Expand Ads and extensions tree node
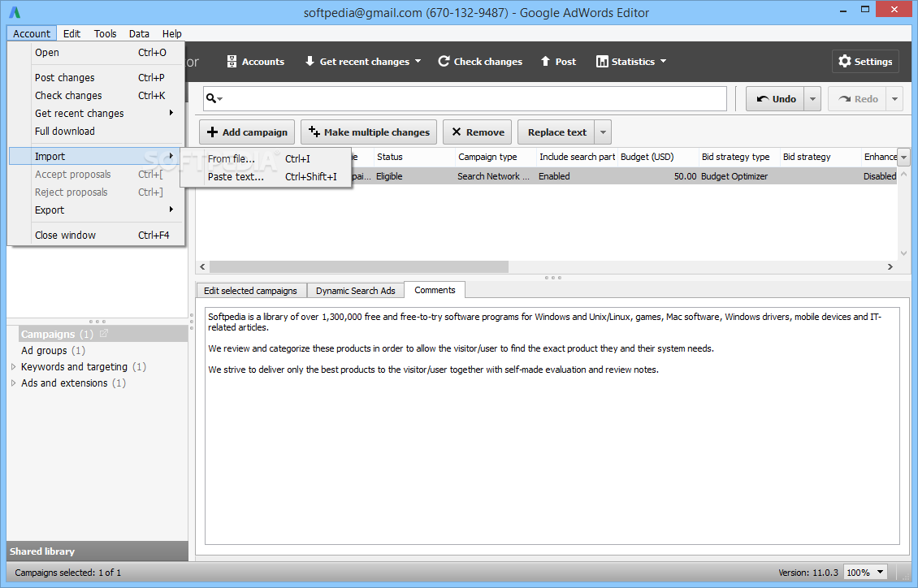Viewport: 918px width, 588px height. [x=14, y=383]
